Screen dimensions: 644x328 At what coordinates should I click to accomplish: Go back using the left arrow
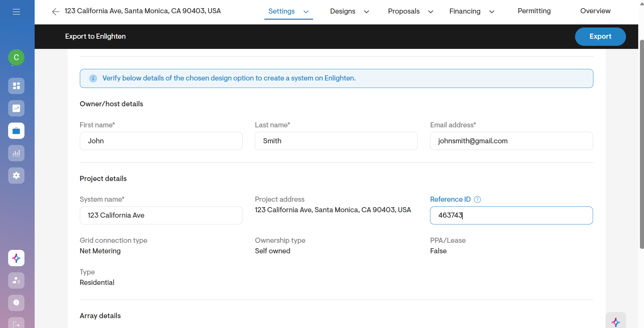tap(56, 12)
